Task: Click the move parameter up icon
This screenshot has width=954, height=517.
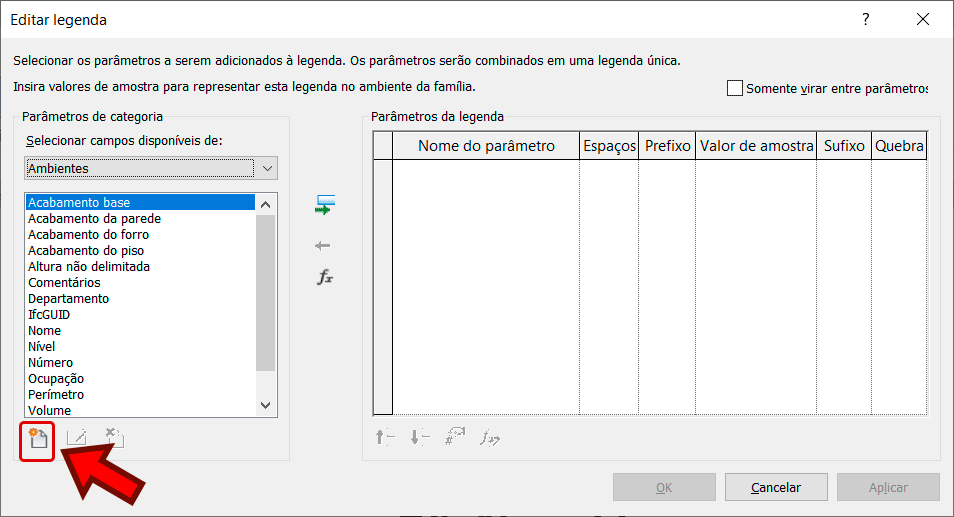Action: (x=385, y=437)
